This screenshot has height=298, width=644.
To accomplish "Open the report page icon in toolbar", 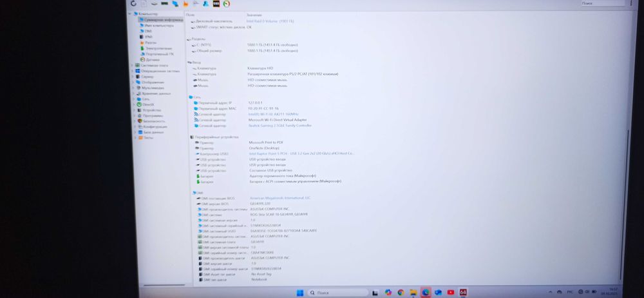I will click(x=144, y=4).
